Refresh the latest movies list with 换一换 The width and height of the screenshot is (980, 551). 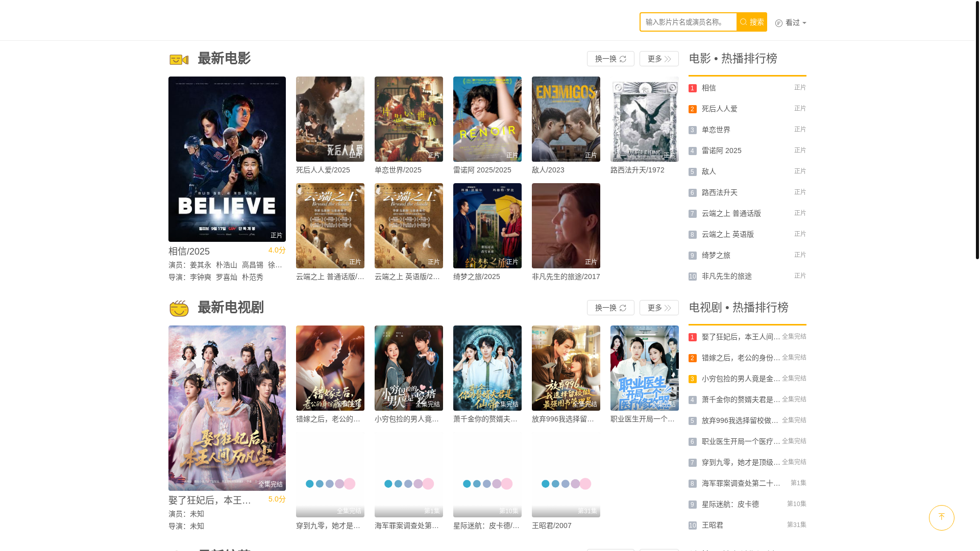[x=610, y=59]
